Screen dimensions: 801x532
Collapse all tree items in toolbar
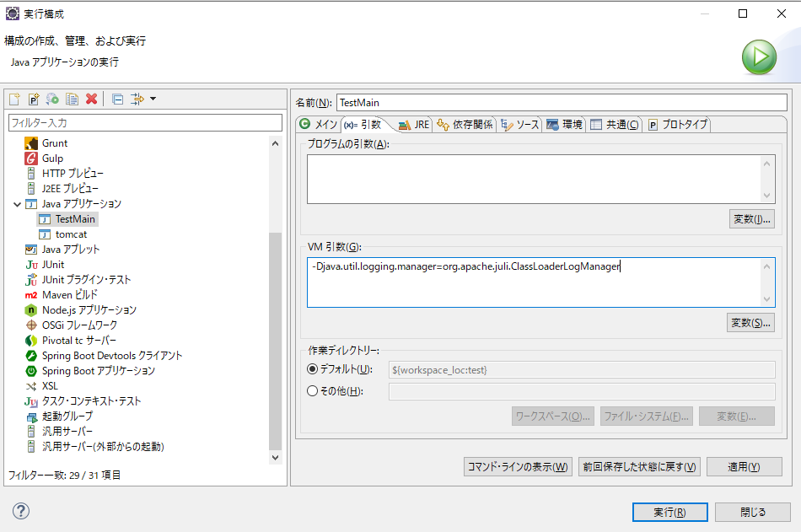[x=117, y=99]
